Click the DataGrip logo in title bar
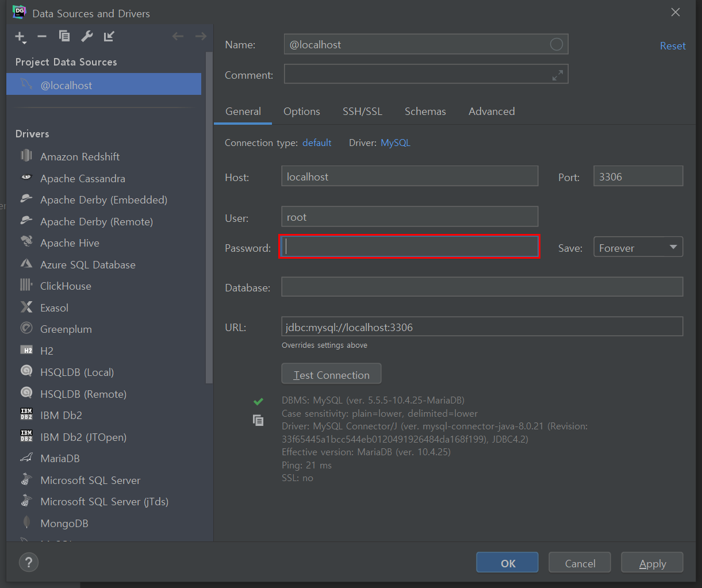 pos(19,13)
